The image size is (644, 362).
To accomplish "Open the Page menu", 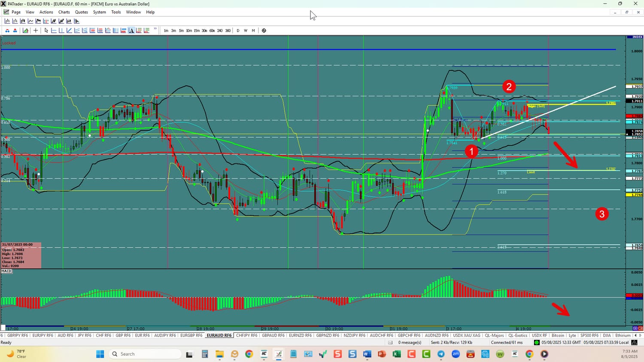I will 16,12.
